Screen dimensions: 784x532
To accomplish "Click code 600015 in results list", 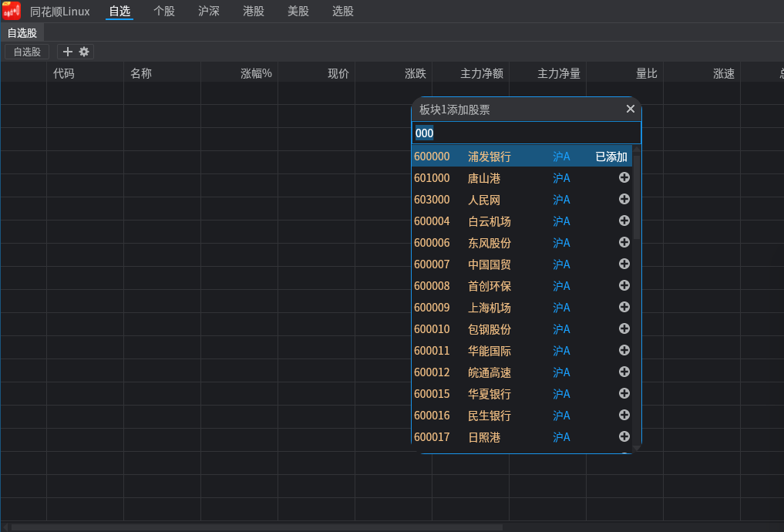I will (432, 393).
